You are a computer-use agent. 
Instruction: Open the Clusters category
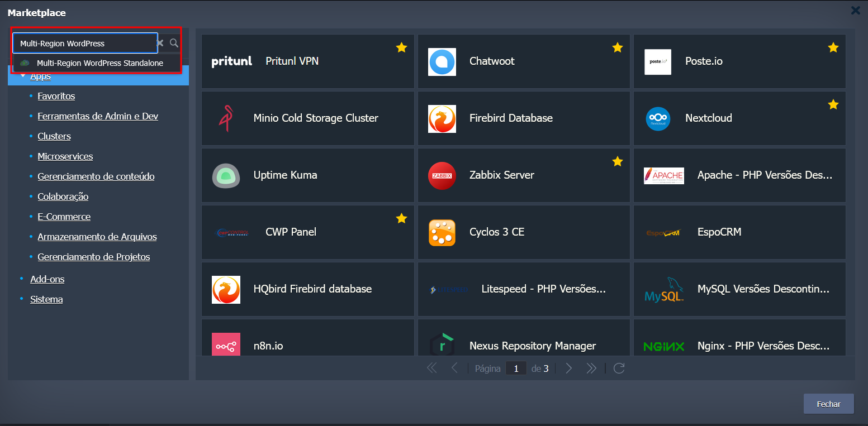point(54,136)
